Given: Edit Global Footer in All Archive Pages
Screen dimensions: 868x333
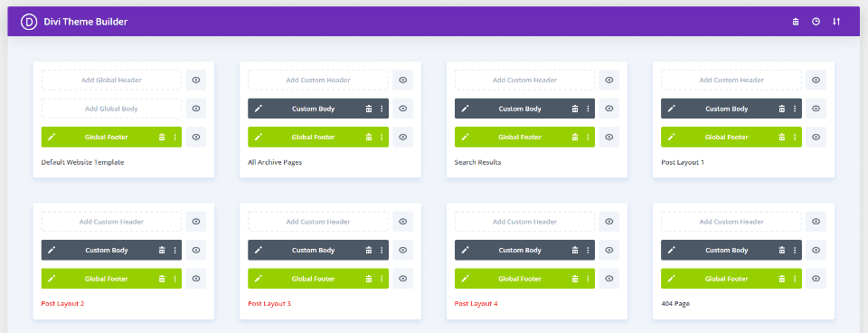Looking at the screenshot, I should (x=258, y=137).
